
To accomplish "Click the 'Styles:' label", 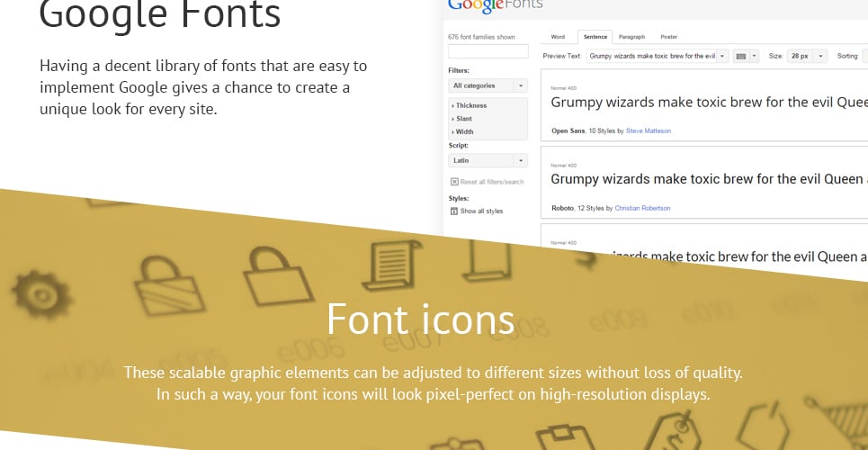I will pyautogui.click(x=459, y=198).
